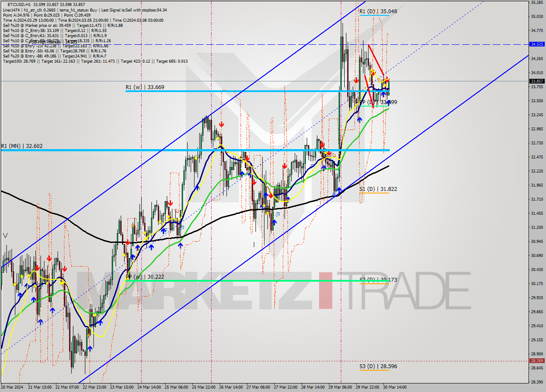Click 28.390 at the price axis bottom
Viewport: 546px width, 392px height.
click(537, 382)
